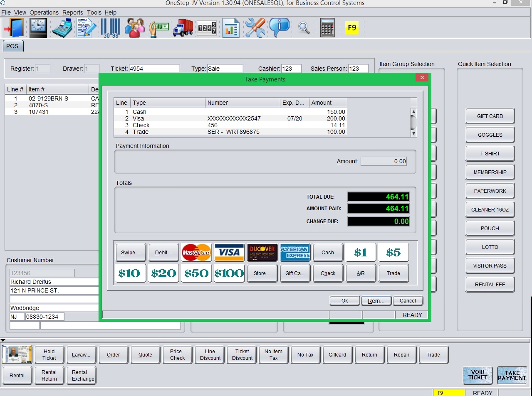Click the payment Amount input field

coord(384,161)
